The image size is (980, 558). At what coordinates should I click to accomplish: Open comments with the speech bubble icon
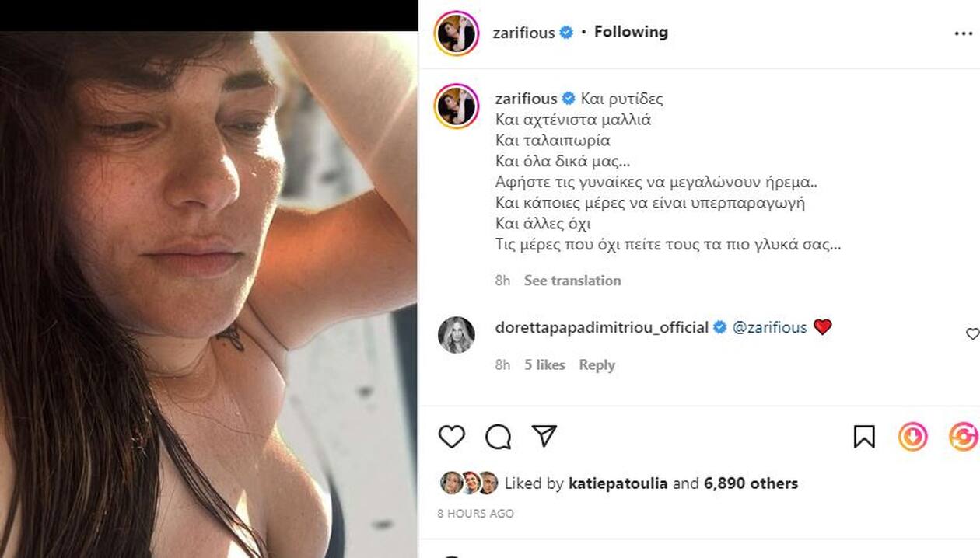[498, 437]
